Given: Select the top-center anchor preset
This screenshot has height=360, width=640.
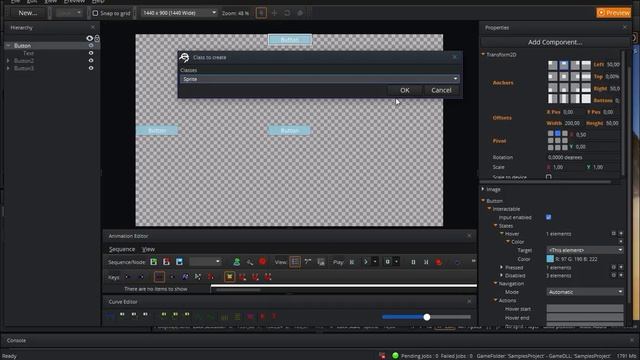Looking at the screenshot, I should (x=564, y=65).
